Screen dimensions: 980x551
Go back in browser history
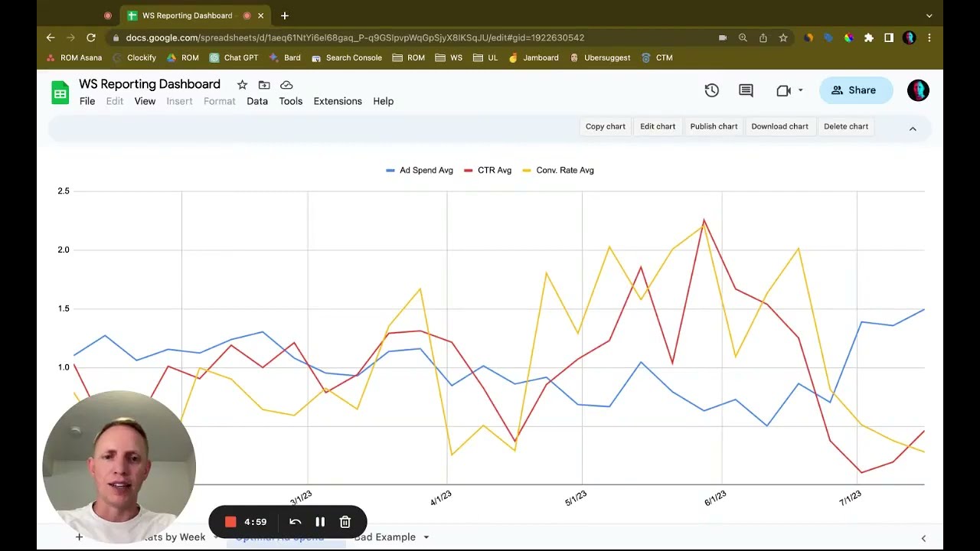tap(51, 37)
